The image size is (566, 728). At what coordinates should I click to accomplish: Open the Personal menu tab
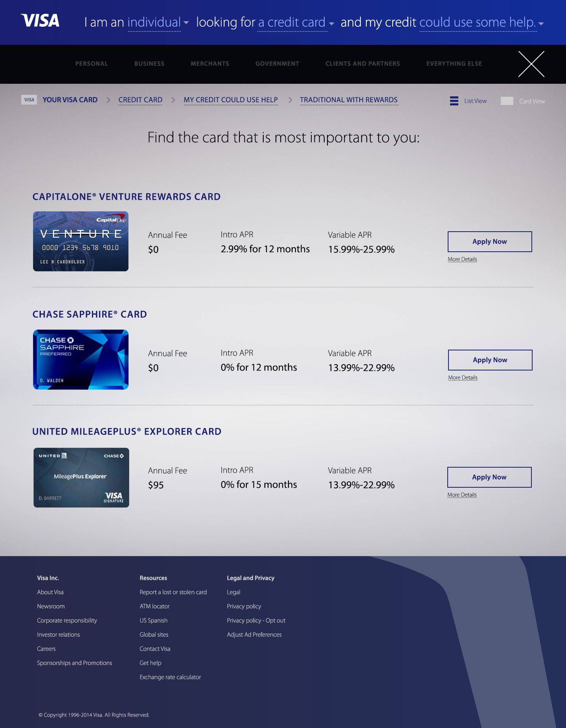tap(92, 64)
